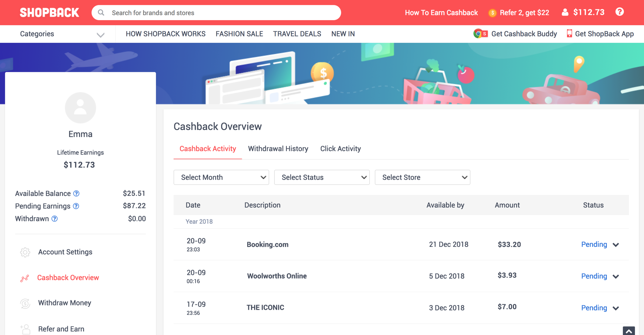Open the Select Month dropdown
Screen dimensions: 644x335
point(221,177)
